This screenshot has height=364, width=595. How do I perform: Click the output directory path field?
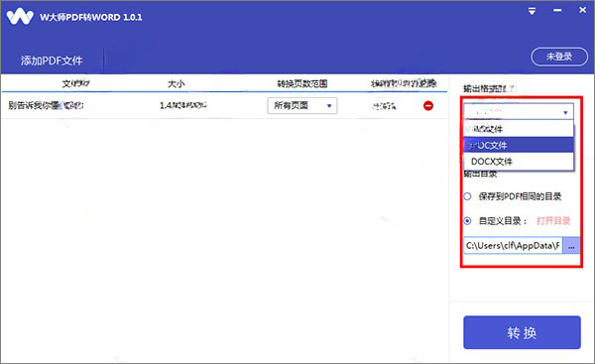tap(513, 246)
